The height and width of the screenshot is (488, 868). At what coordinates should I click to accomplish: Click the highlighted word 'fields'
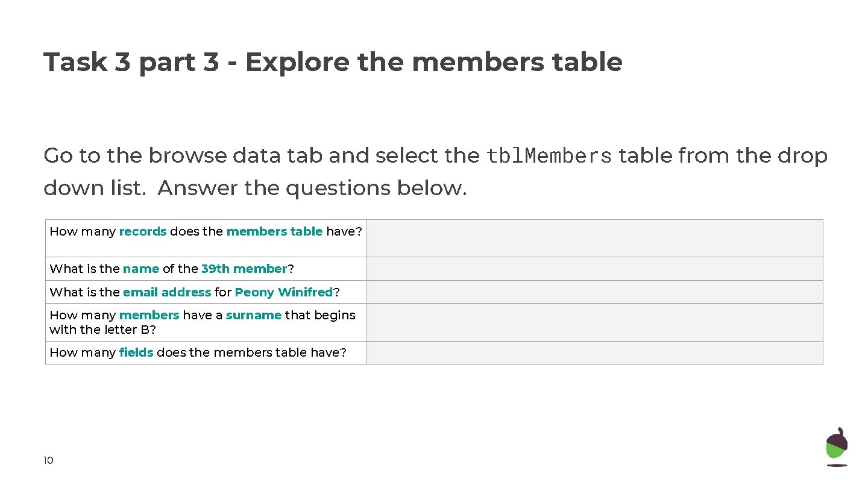(x=136, y=352)
